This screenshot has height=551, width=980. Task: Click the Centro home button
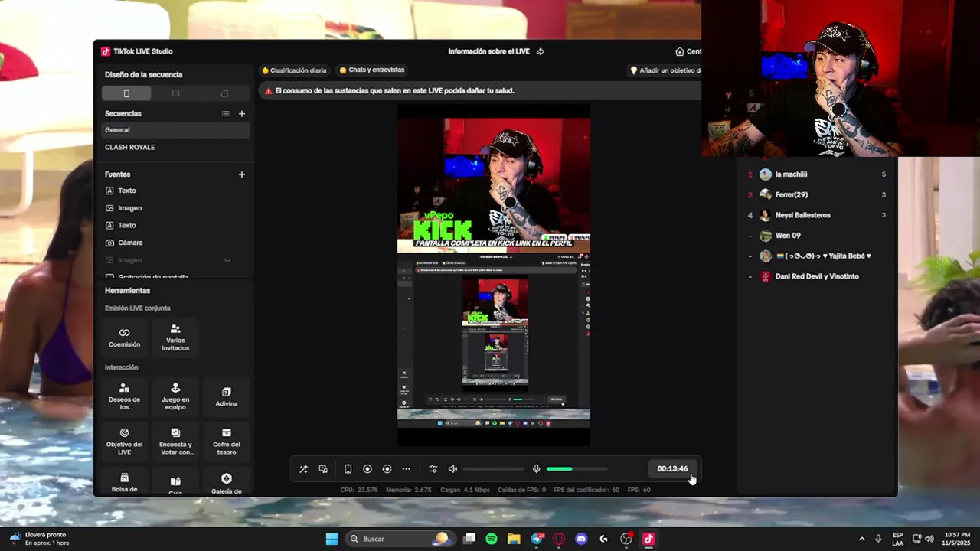tap(688, 51)
